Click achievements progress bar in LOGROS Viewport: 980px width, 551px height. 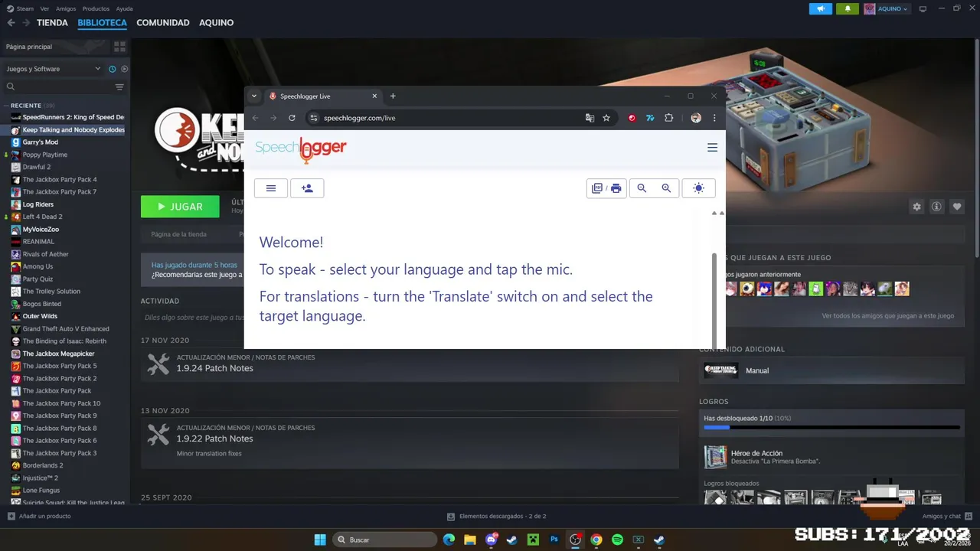pos(831,428)
